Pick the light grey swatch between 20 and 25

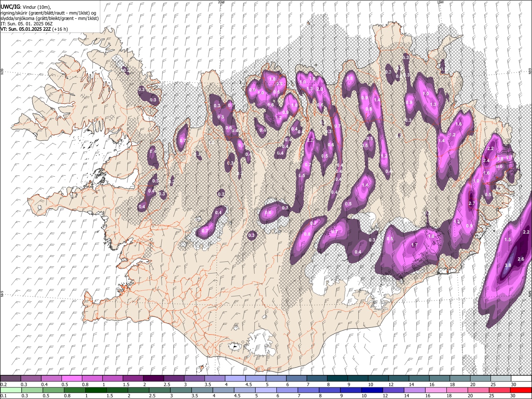(x=480, y=378)
